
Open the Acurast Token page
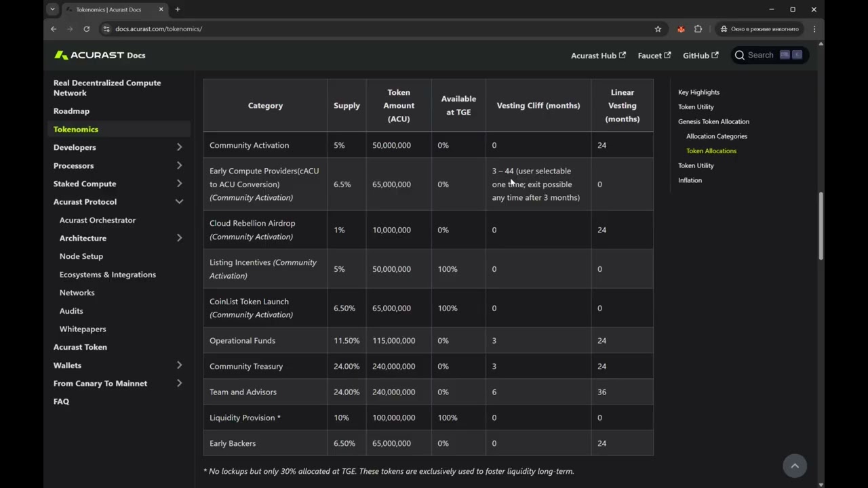click(x=80, y=347)
